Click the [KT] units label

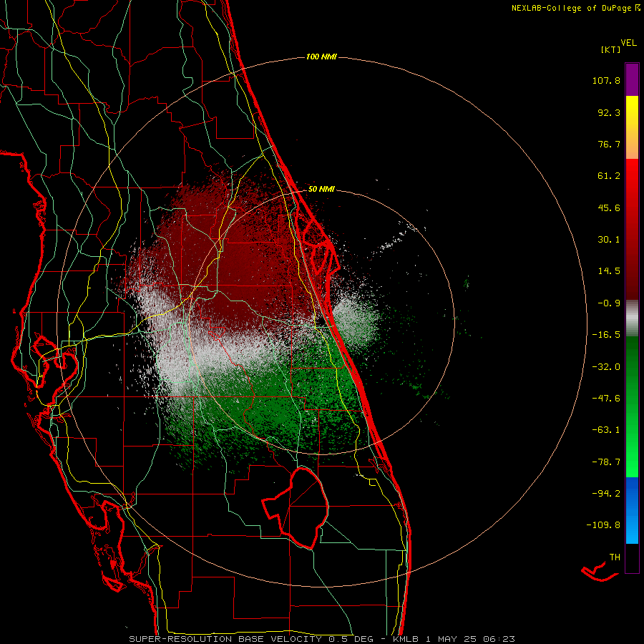(x=610, y=49)
